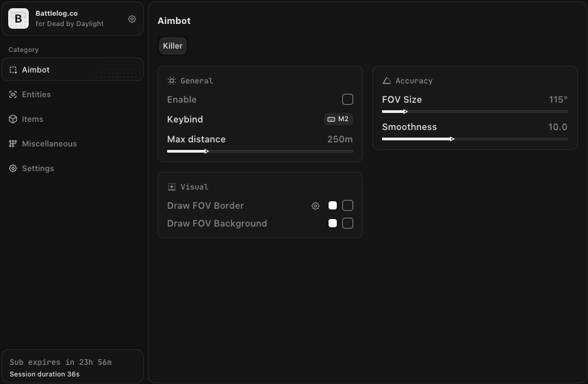Open the Settings gear icon in sidebar
The width and height of the screenshot is (588, 384).
click(x=13, y=168)
